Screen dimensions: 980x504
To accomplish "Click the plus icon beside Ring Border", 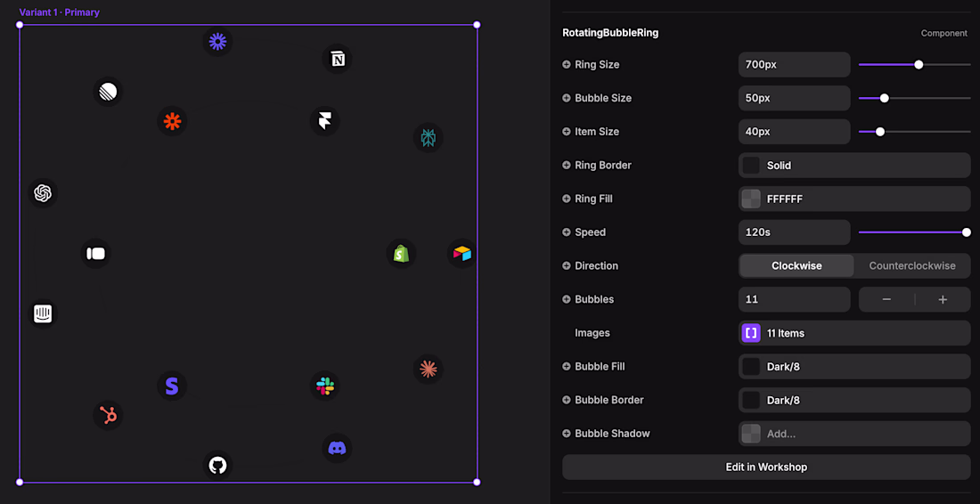I will point(567,166).
